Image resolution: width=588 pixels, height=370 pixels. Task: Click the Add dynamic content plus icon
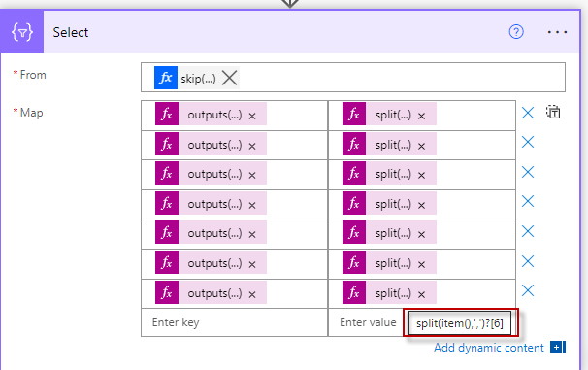[558, 348]
